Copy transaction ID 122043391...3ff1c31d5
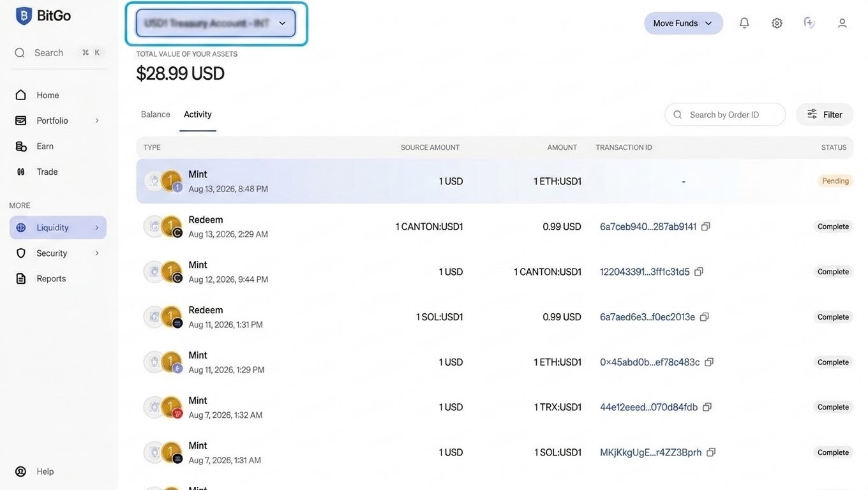This screenshot has height=490, width=868. click(x=699, y=272)
